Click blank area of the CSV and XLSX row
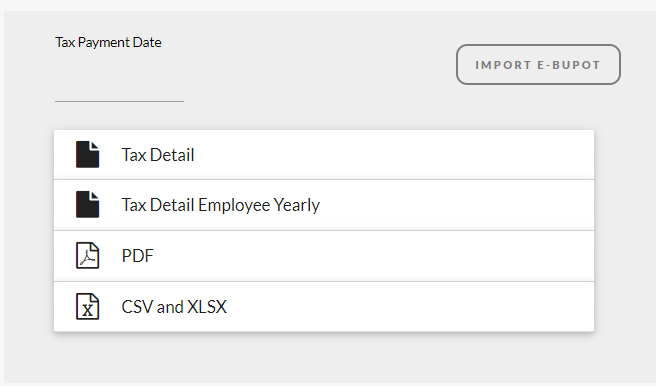The height and width of the screenshot is (386, 656). click(x=410, y=307)
